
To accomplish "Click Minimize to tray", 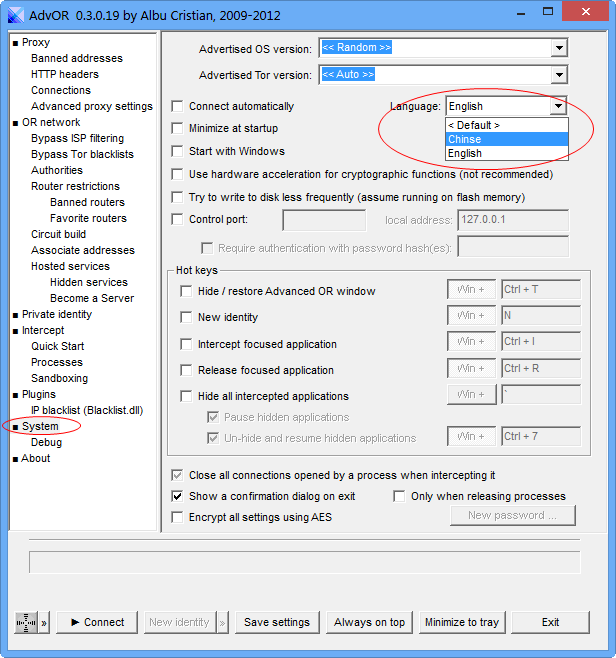I will 462,622.
